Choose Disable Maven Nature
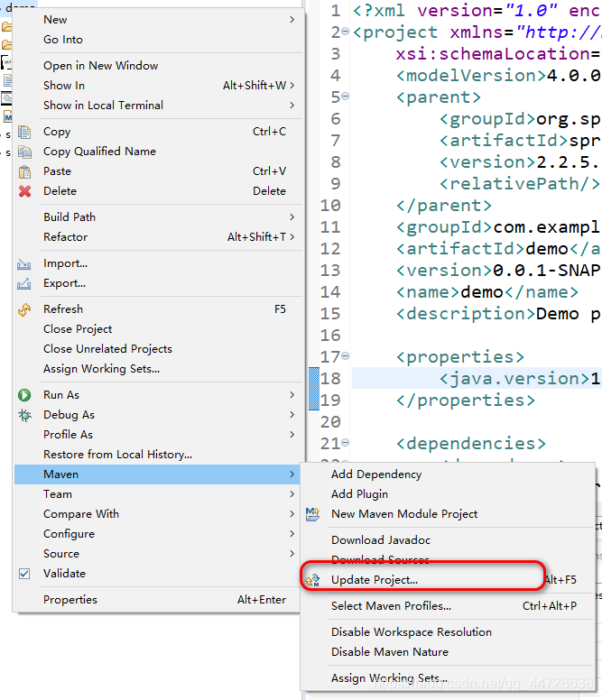The width and height of the screenshot is (602, 700). click(448, 652)
